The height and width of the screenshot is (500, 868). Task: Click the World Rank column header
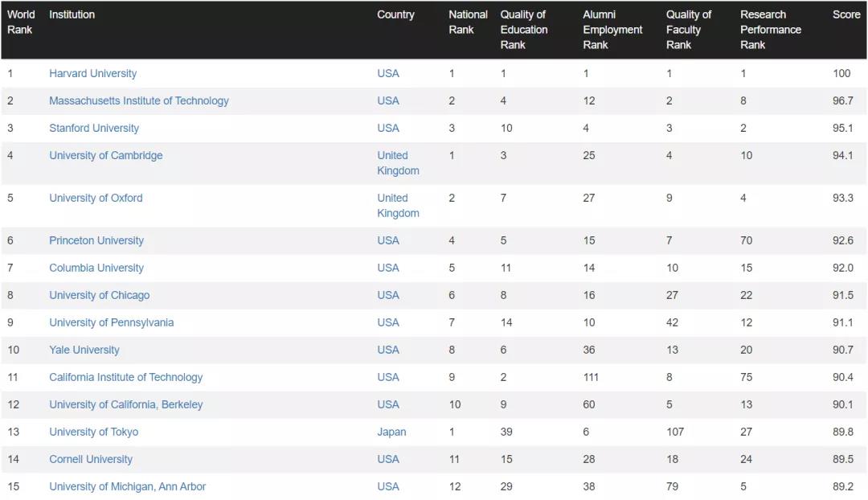point(21,22)
